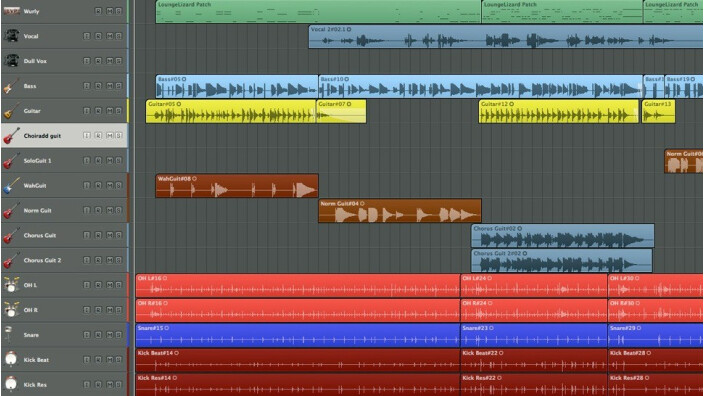Select the Norm Guit#04 region
704x396 pixels.
400,211
